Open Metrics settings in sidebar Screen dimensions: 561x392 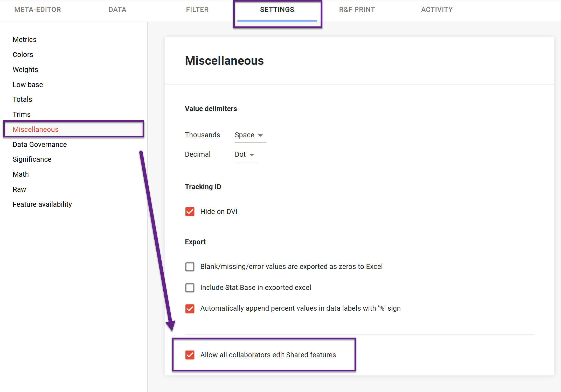[25, 40]
